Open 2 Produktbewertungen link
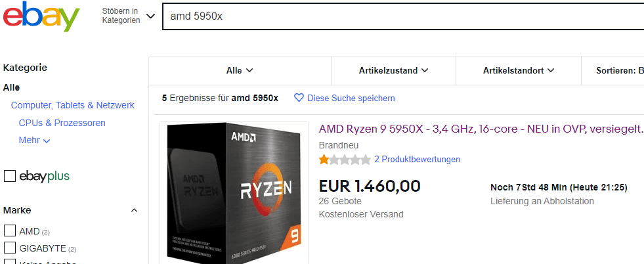 [417, 160]
